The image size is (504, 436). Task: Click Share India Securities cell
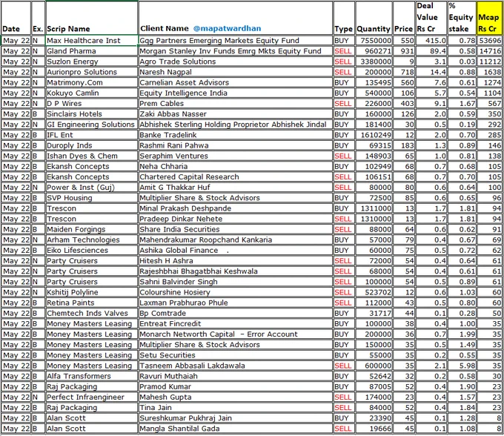coord(236,230)
